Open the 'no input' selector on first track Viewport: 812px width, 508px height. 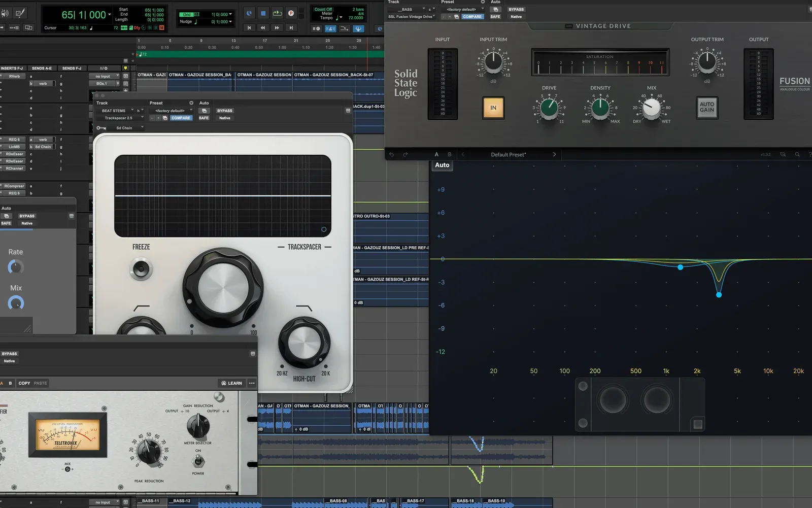pyautogui.click(x=105, y=76)
